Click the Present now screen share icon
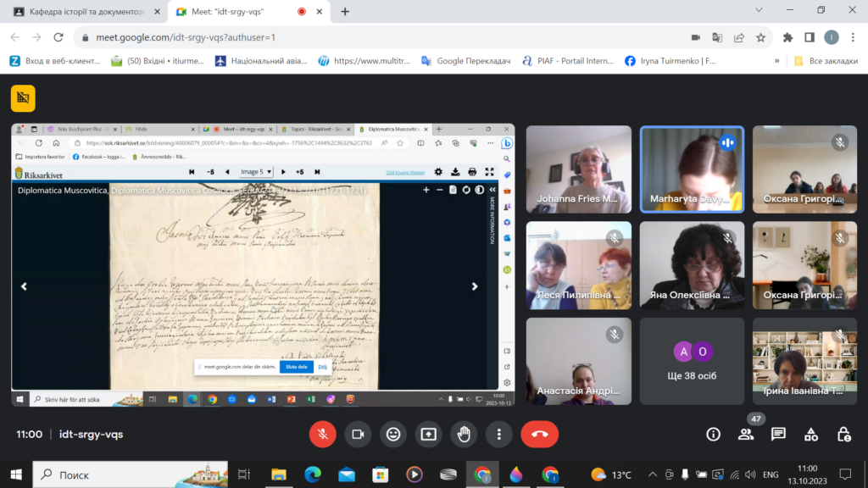 click(429, 434)
